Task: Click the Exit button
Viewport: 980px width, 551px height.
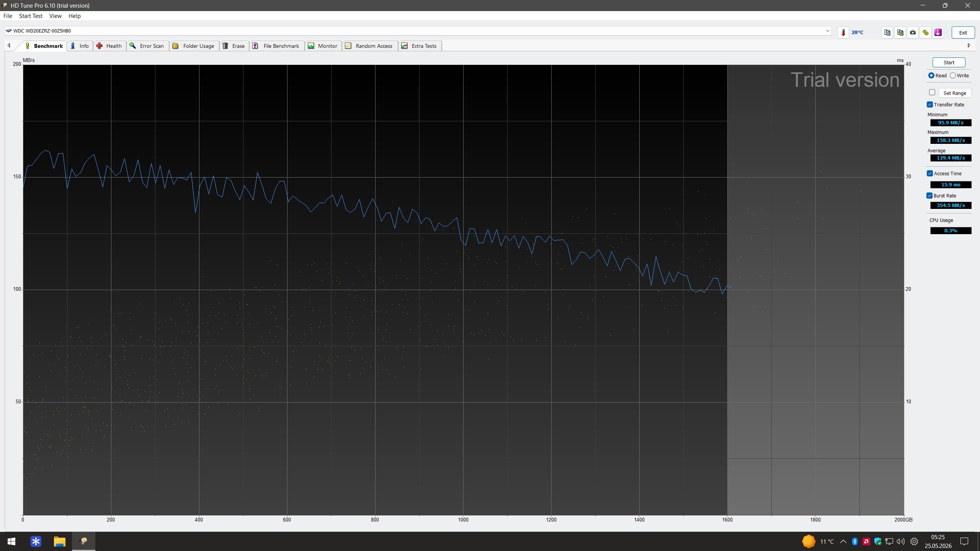Action: click(x=963, y=33)
